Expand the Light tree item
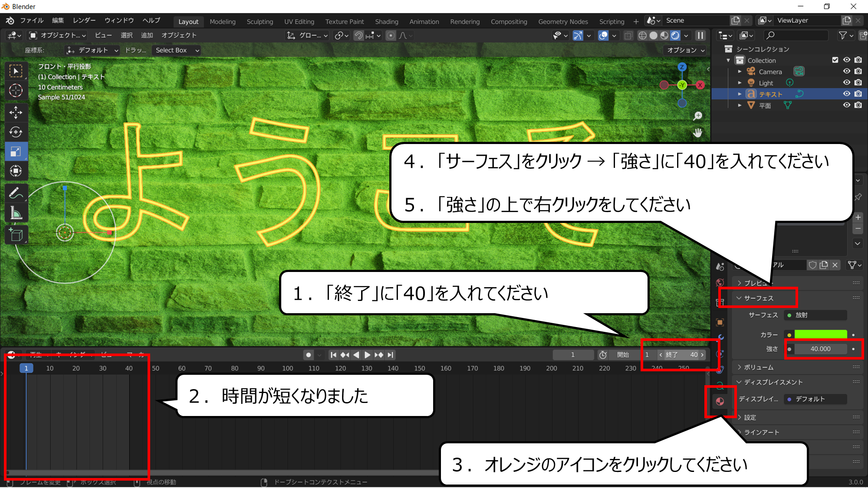The width and height of the screenshot is (868, 488). coord(740,82)
